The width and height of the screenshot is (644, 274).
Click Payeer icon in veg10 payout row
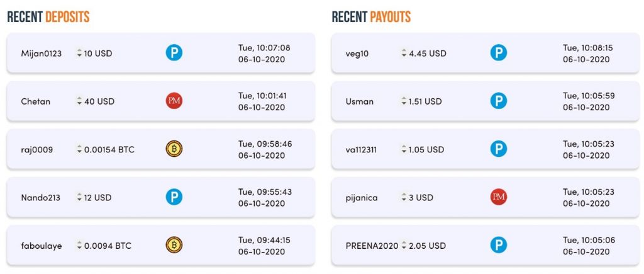coord(499,53)
